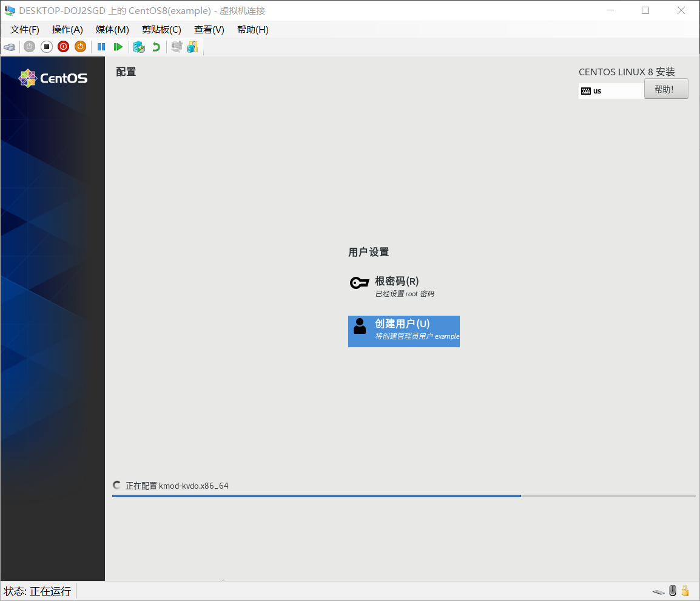Turn off the VM with stop icon
The image size is (700, 601).
click(x=47, y=47)
